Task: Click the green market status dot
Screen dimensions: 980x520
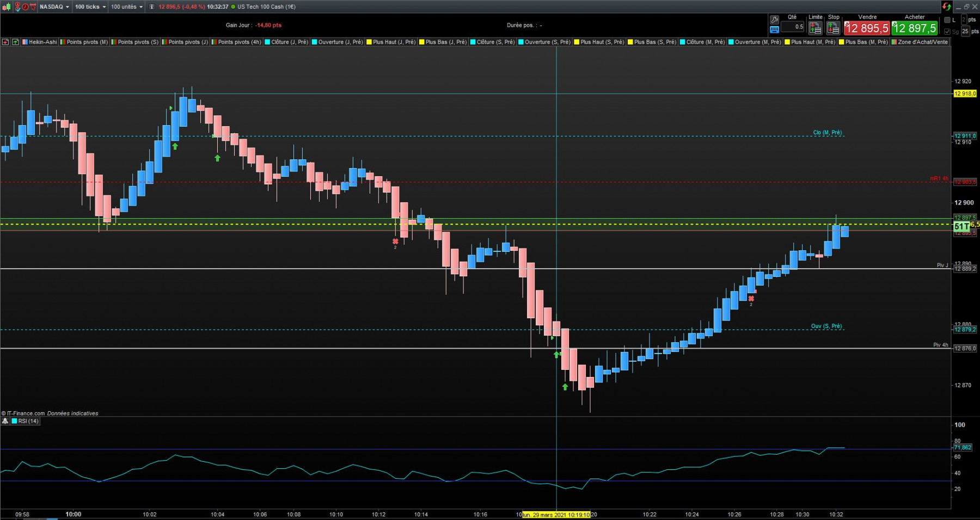Action: tap(233, 7)
